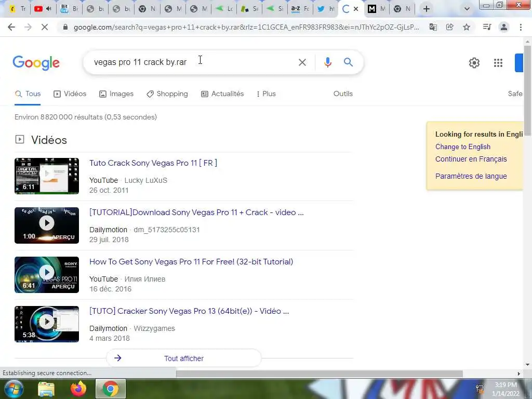Switch to the BitTorrent tab
The image size is (532, 399).
69,9
